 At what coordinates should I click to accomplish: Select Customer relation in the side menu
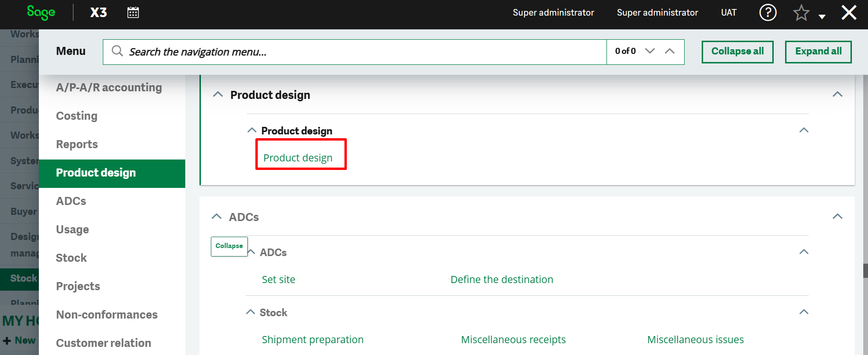(103, 343)
